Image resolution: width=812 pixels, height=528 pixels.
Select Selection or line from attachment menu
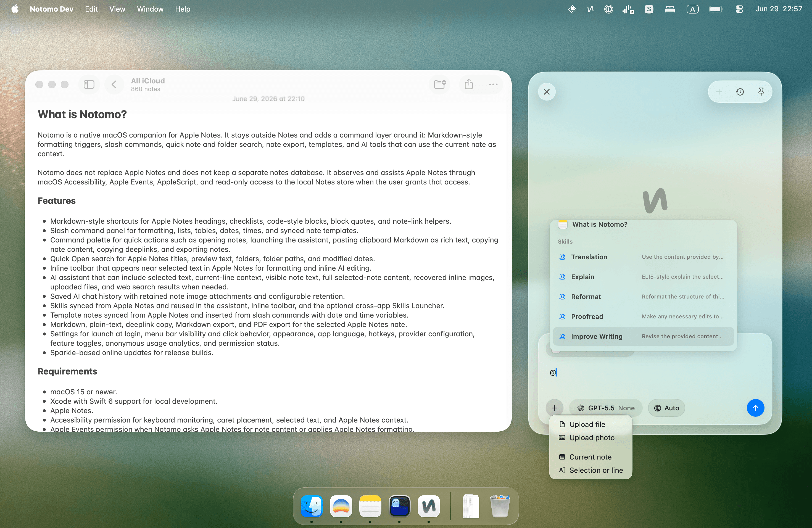[590, 470]
